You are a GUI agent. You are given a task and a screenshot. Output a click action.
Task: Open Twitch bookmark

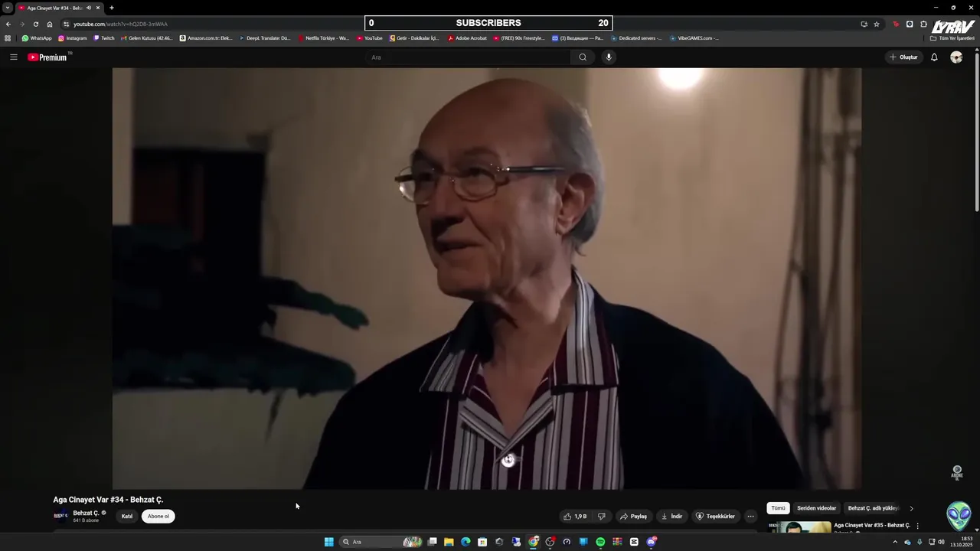click(x=104, y=38)
